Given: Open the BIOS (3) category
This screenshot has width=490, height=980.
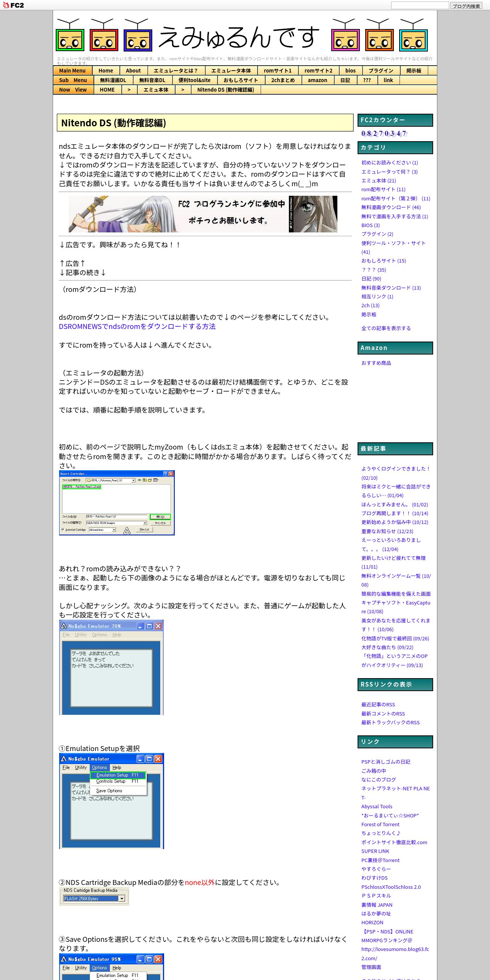Looking at the screenshot, I should (371, 225).
